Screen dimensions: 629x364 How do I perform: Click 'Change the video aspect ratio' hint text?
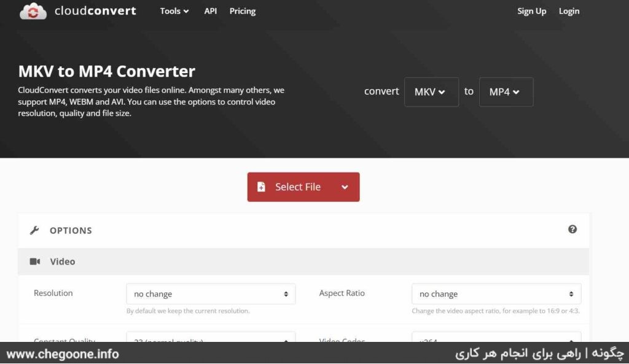tap(496, 311)
